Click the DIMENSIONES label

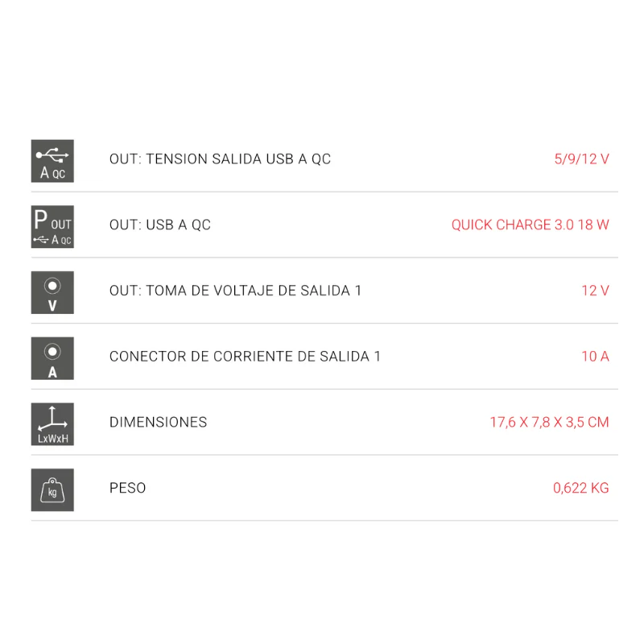click(158, 423)
